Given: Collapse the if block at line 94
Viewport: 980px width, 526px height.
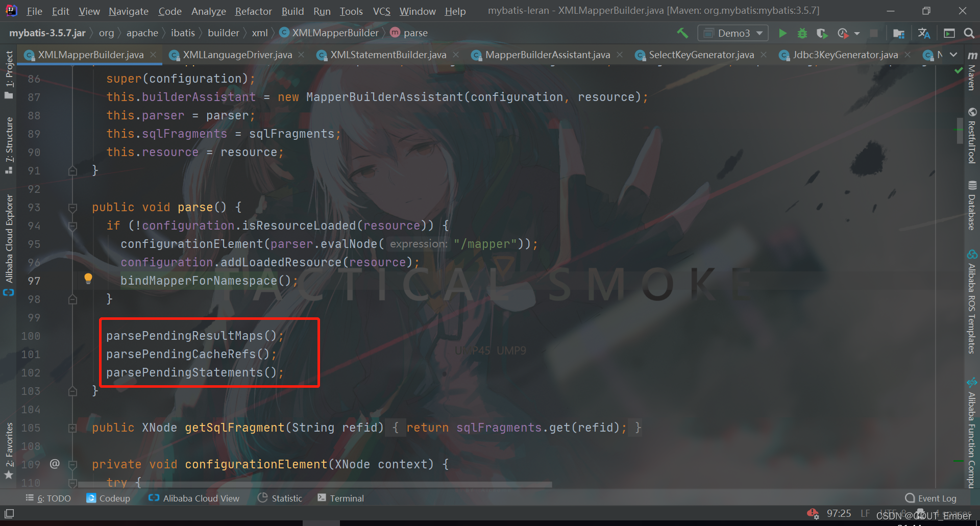Looking at the screenshot, I should (72, 226).
